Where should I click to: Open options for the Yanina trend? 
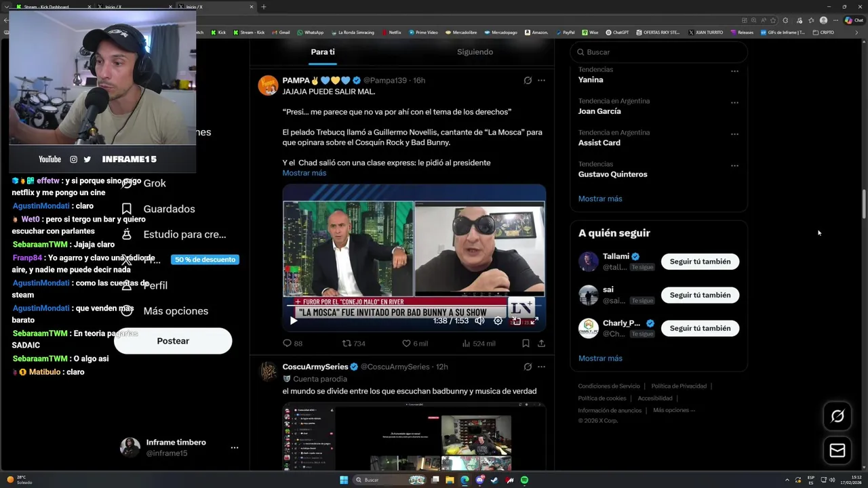734,71
